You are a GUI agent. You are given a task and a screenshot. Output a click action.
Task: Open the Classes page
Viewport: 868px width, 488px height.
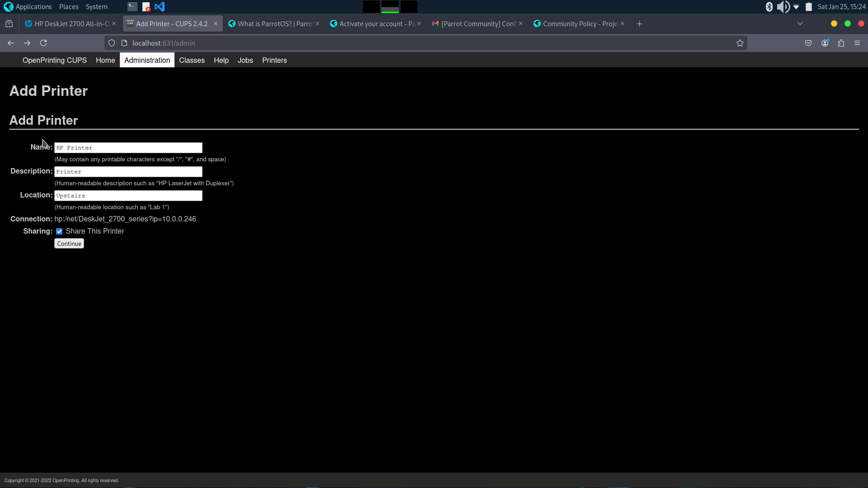[x=192, y=61]
